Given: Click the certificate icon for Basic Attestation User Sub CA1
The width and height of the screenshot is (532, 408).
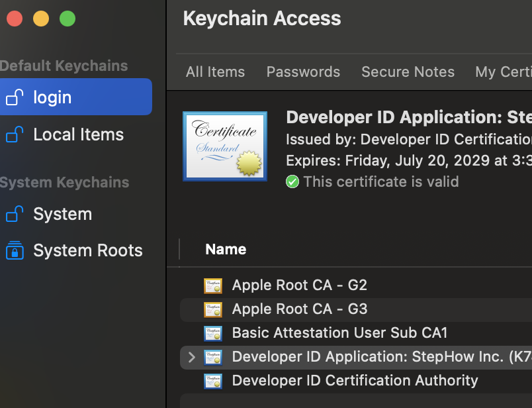Looking at the screenshot, I should point(213,332).
